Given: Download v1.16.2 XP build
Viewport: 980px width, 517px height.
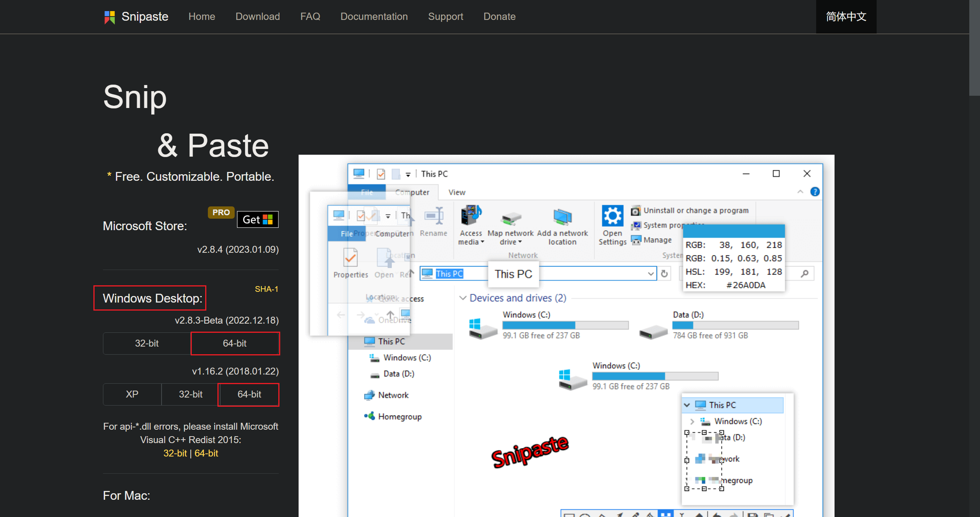Looking at the screenshot, I should 132,394.
